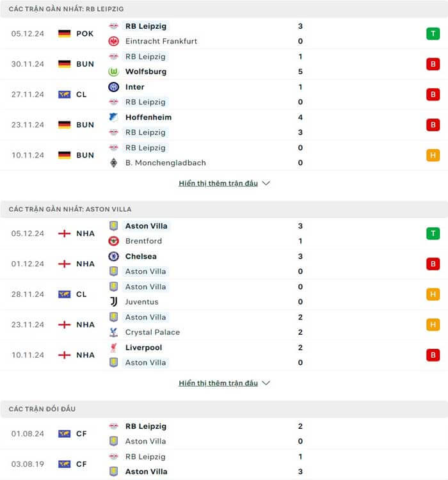This screenshot has width=448, height=480.
Task: Click the Eintracht Frankfurt club crest
Action: (x=113, y=41)
